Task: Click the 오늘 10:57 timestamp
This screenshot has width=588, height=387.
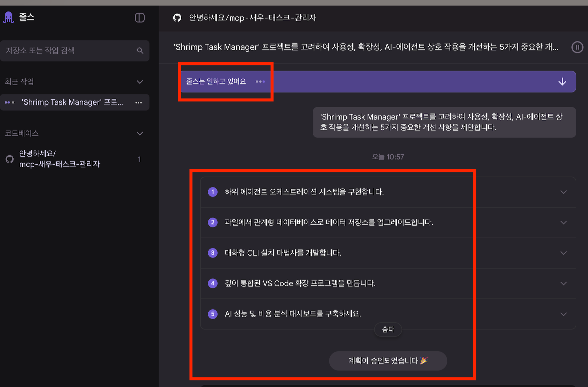Action: click(x=388, y=157)
